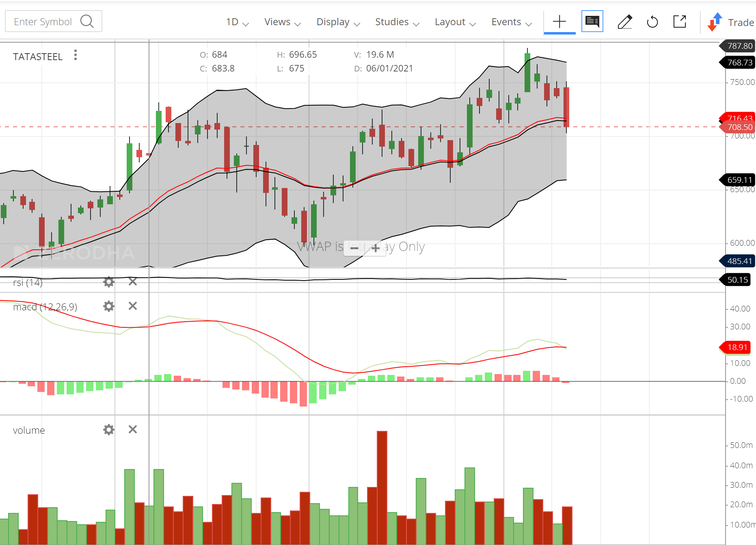This screenshot has width=756, height=545.
Task: Click the 659.11 price label
Action: [737, 180]
